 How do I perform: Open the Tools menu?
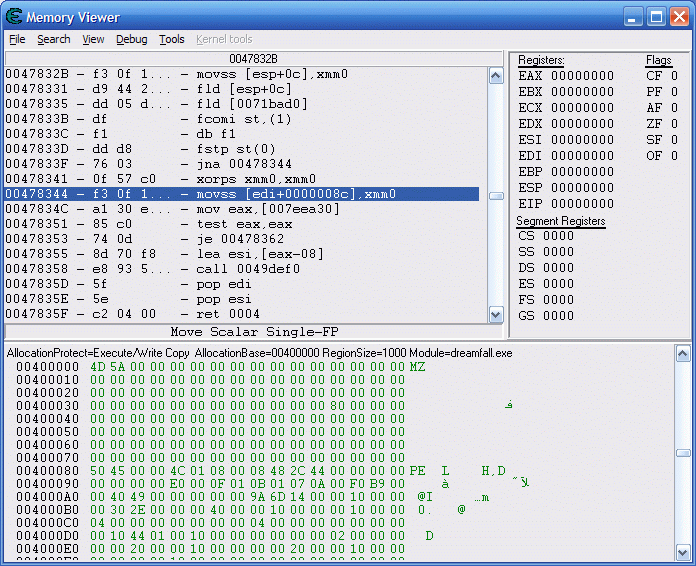pyautogui.click(x=172, y=39)
